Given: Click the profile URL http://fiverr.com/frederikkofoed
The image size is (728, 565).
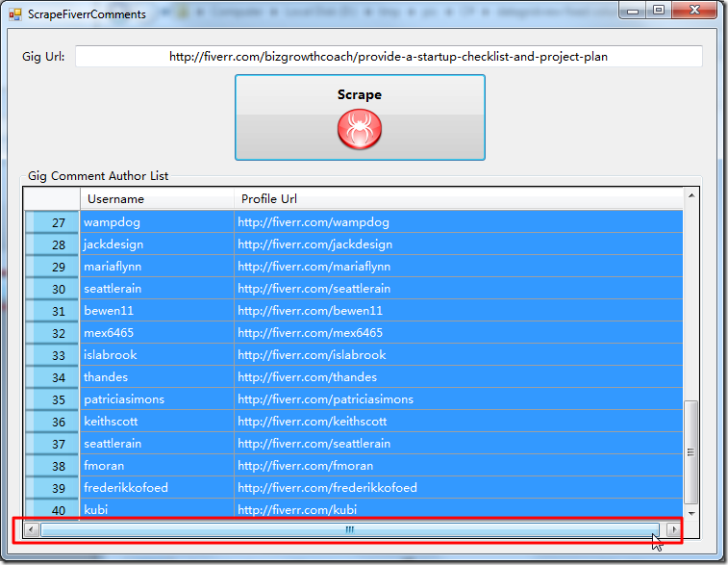Looking at the screenshot, I should 459,488.
